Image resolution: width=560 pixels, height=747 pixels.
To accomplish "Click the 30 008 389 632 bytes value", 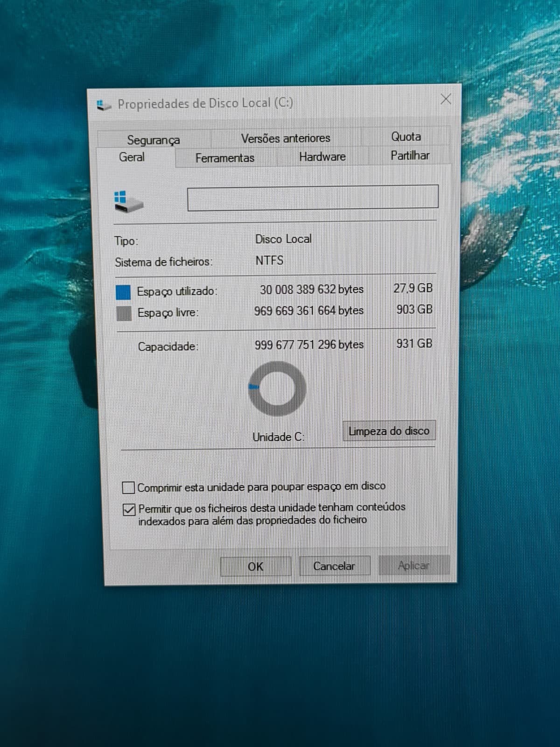I will [x=312, y=289].
